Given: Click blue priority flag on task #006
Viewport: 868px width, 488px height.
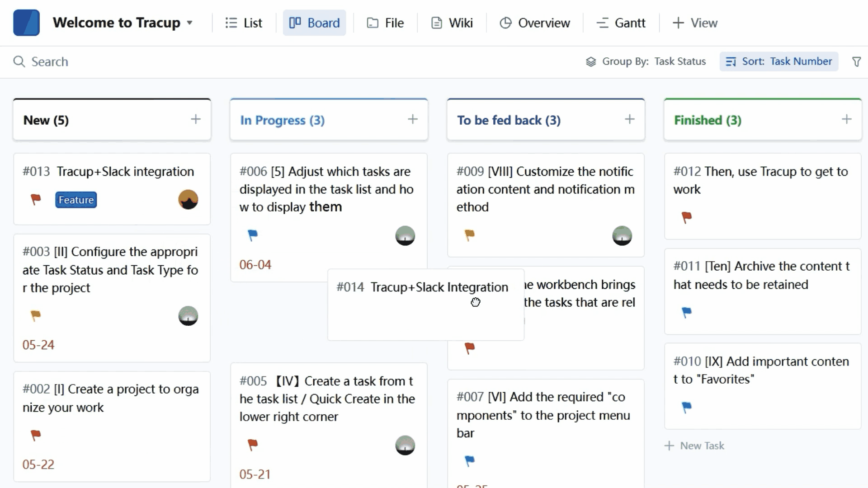Looking at the screenshot, I should click(253, 235).
